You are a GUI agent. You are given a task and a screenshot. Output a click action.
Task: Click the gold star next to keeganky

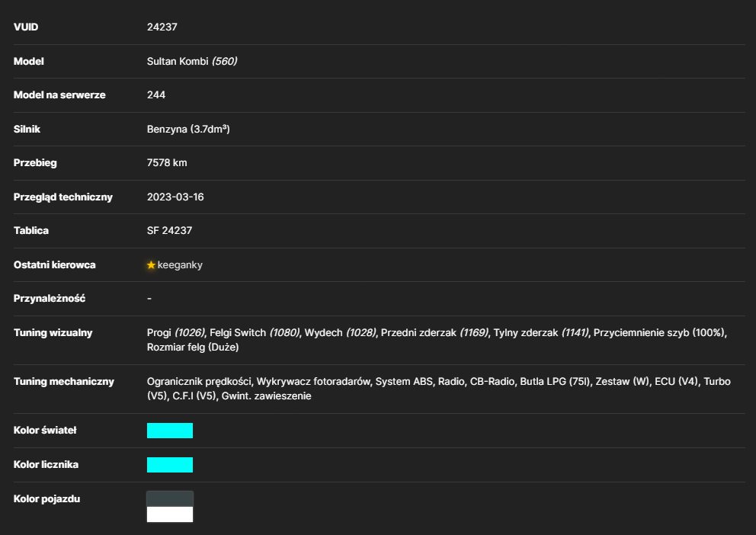pyautogui.click(x=151, y=265)
